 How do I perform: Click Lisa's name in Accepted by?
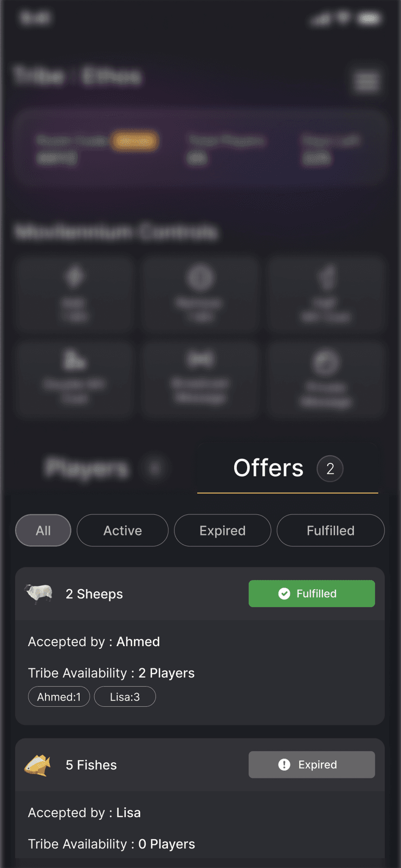click(x=128, y=813)
